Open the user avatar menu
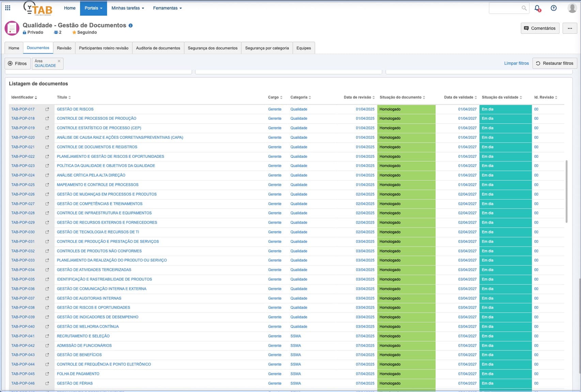 click(572, 8)
